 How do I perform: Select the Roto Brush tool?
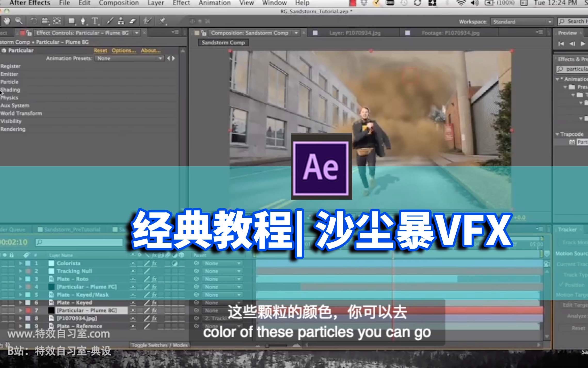[147, 21]
